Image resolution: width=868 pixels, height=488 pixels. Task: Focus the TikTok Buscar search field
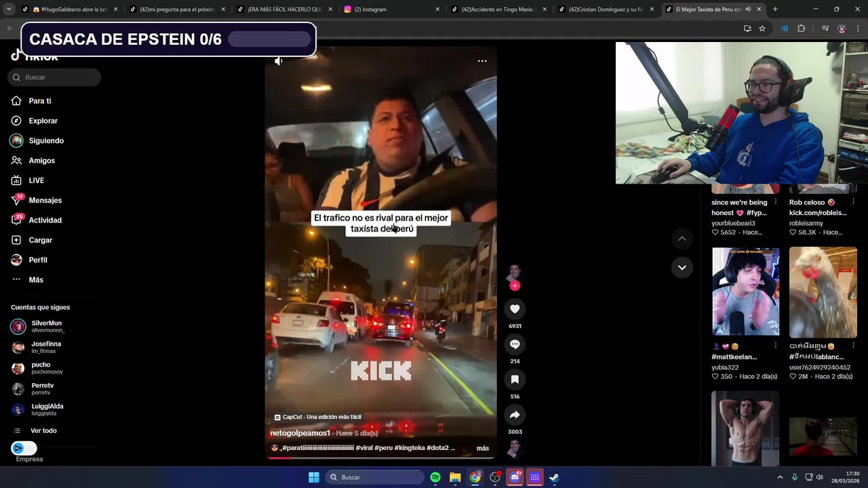[54, 77]
